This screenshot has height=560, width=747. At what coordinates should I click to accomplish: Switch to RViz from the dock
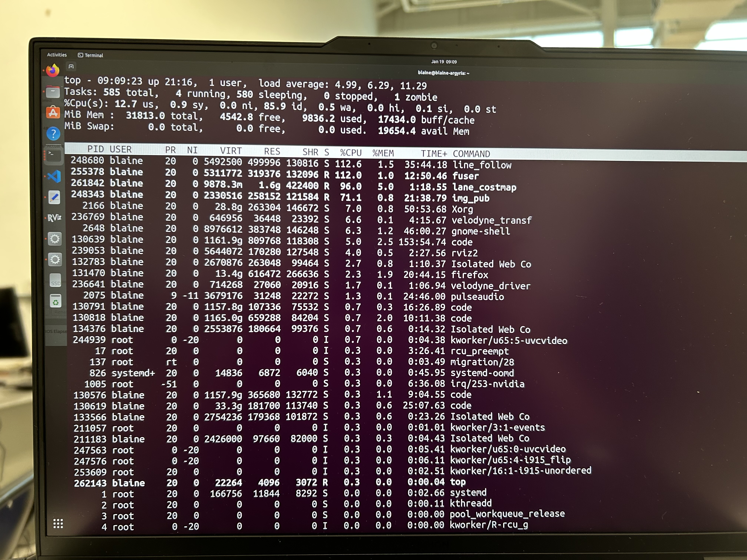54,218
